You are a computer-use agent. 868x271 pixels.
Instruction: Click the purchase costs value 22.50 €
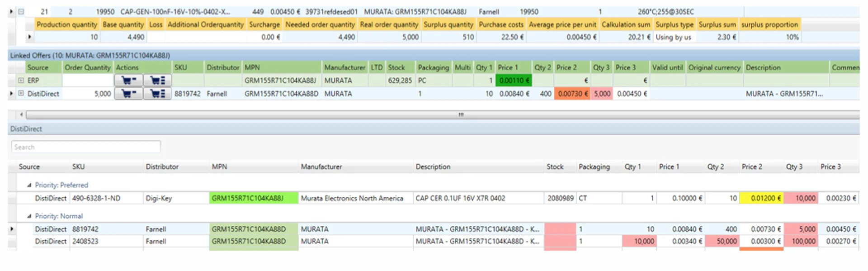512,37
